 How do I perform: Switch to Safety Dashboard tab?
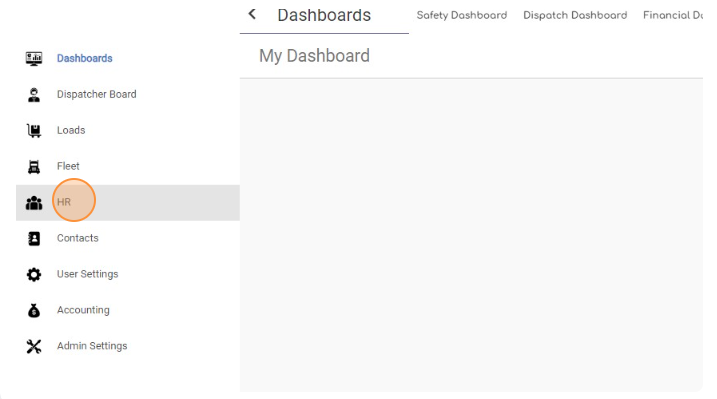(461, 15)
